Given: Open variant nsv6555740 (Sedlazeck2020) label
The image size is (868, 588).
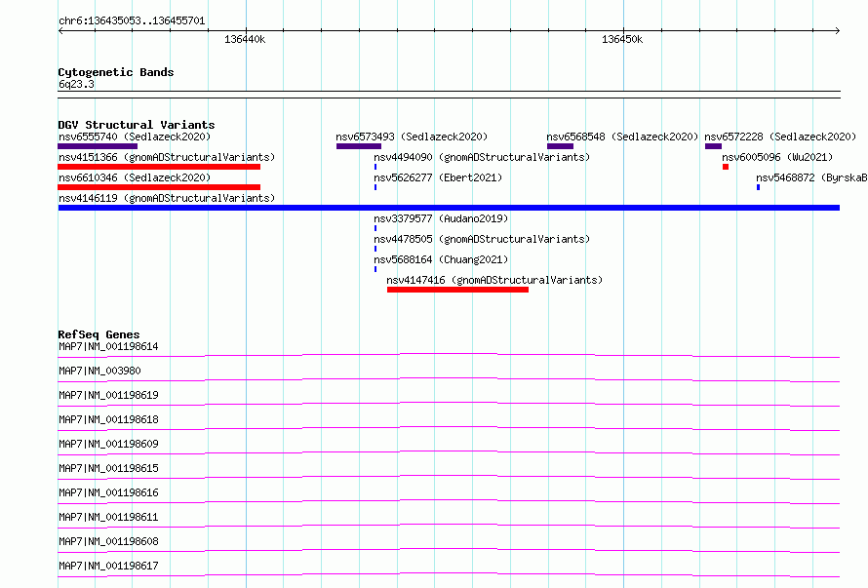Looking at the screenshot, I should click(135, 137).
